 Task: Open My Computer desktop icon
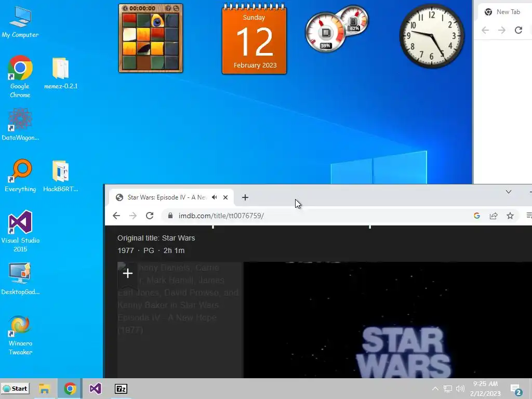pos(20,22)
